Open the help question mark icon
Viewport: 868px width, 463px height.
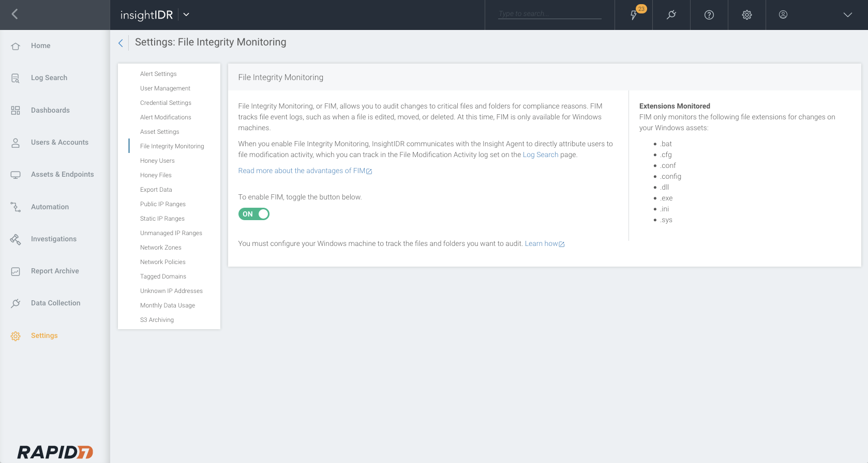click(709, 15)
